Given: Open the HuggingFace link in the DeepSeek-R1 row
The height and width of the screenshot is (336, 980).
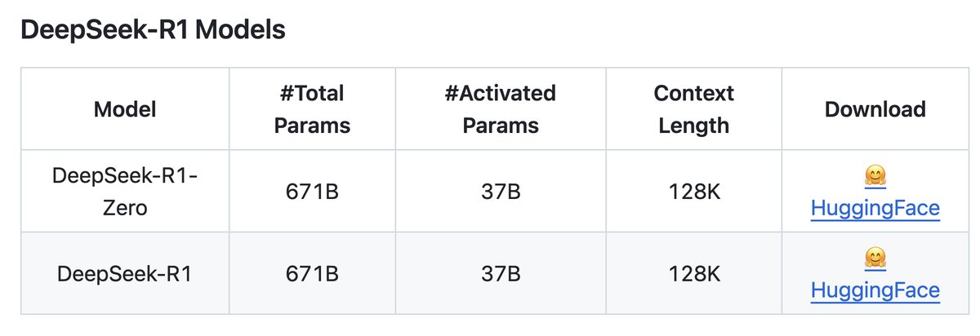Looking at the screenshot, I should (x=875, y=290).
